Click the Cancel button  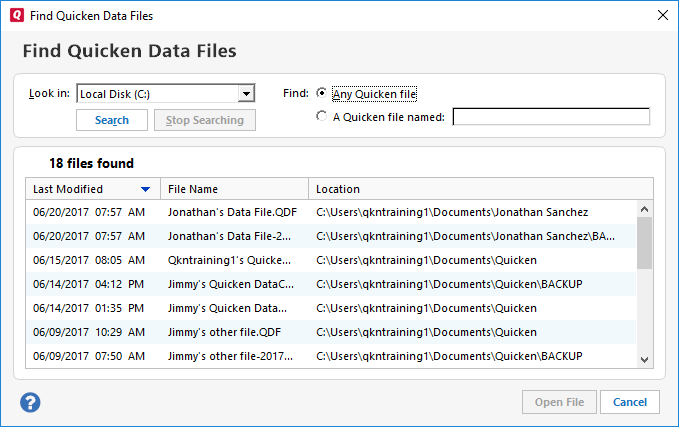tap(630, 402)
